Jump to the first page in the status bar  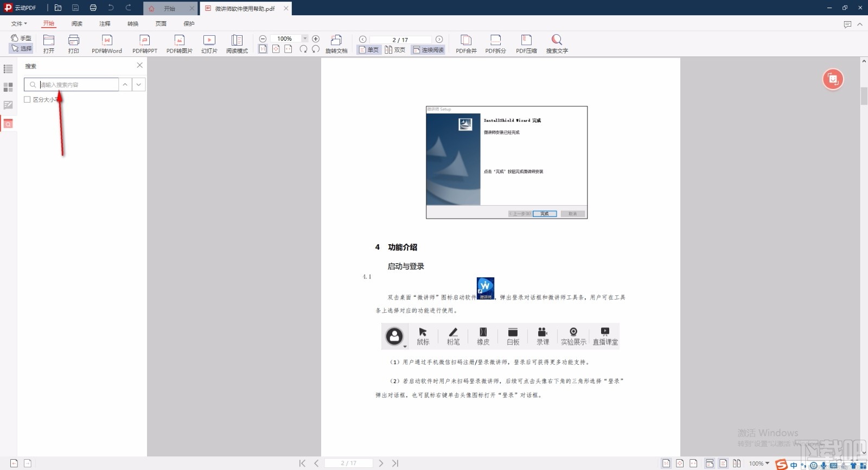point(302,463)
